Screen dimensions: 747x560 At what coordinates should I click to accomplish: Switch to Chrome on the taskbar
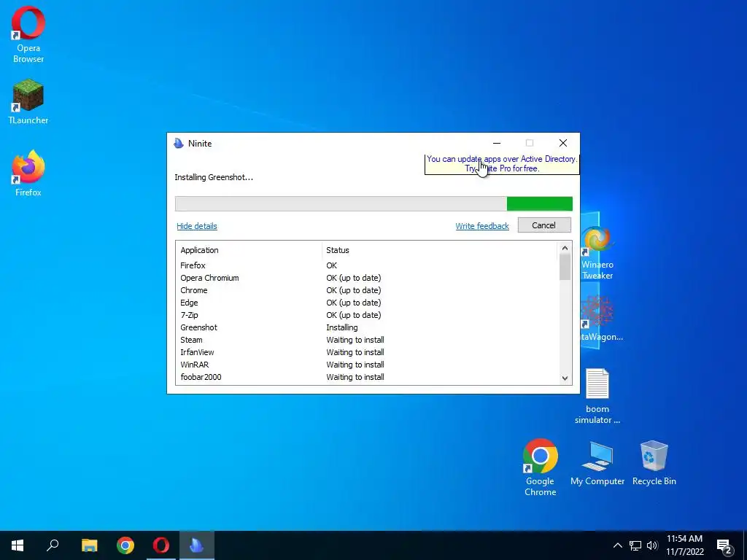pos(125,545)
